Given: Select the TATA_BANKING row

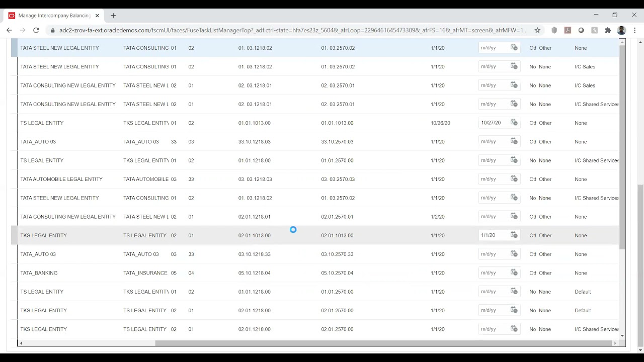Looking at the screenshot, I should click(x=315, y=273).
